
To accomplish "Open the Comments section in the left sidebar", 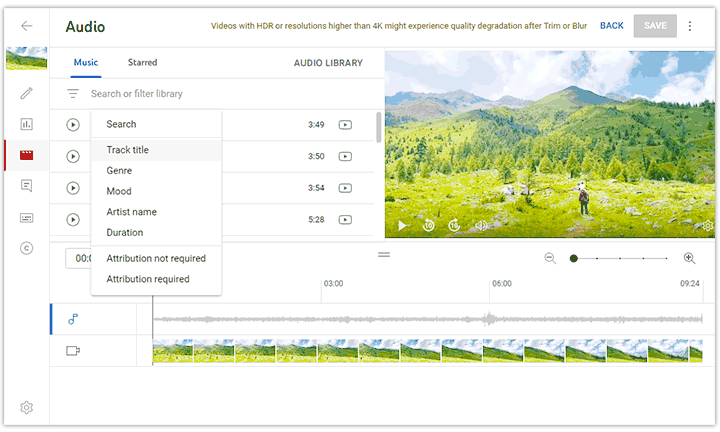I will click(26, 186).
